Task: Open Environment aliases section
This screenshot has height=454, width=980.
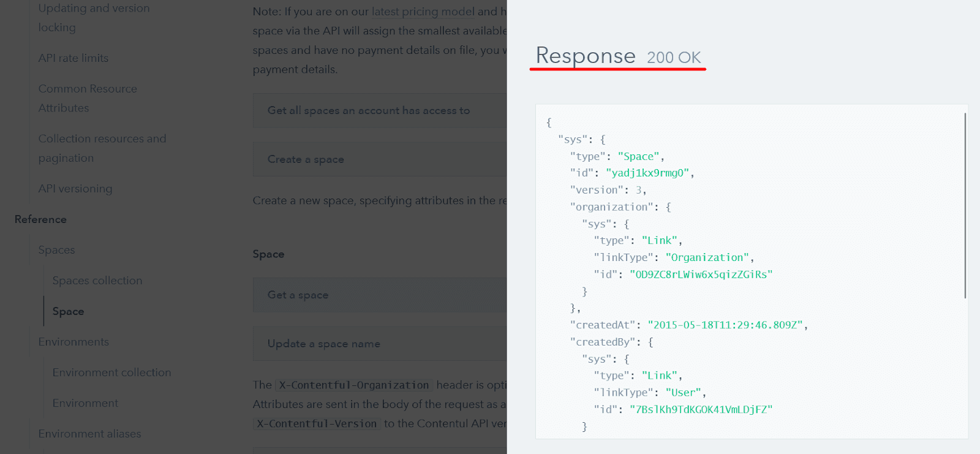Action: click(89, 434)
